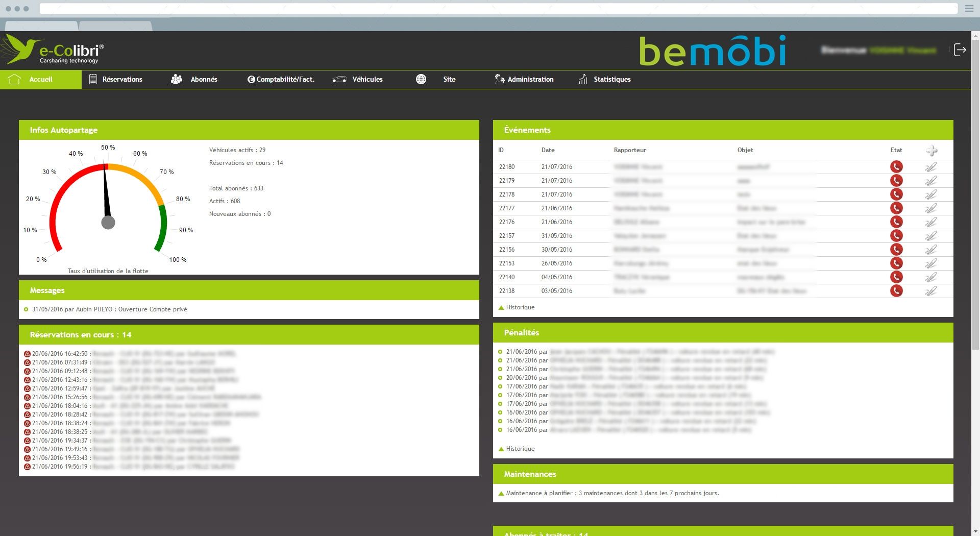Edit event 22138 with pencil icon
This screenshot has width=980, height=536.
[931, 291]
